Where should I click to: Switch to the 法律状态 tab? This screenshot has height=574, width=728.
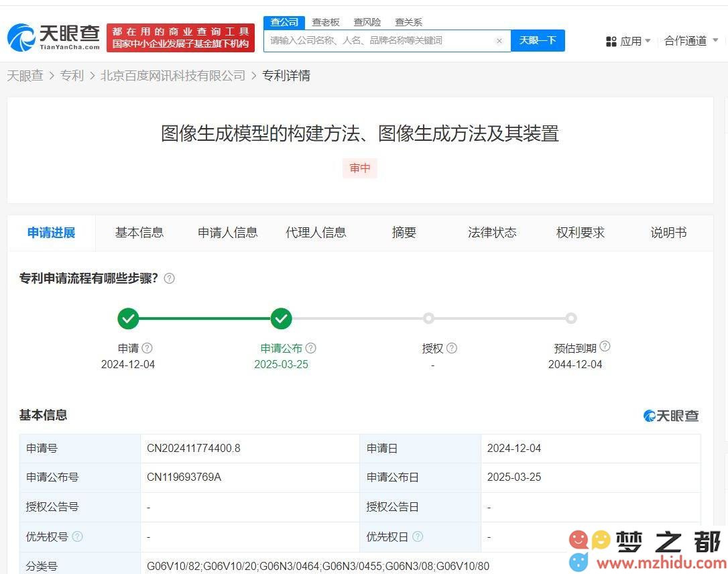click(492, 233)
